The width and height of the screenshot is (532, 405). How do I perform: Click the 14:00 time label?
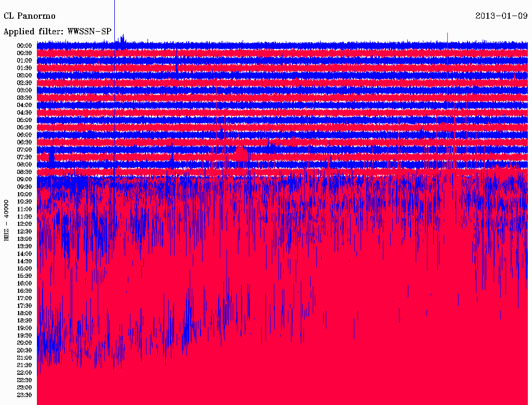click(x=24, y=254)
